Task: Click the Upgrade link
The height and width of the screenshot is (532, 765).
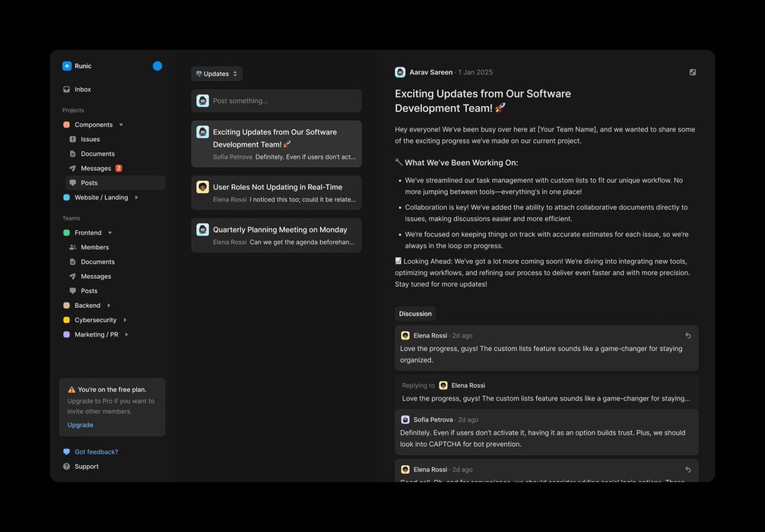Action: (x=81, y=425)
